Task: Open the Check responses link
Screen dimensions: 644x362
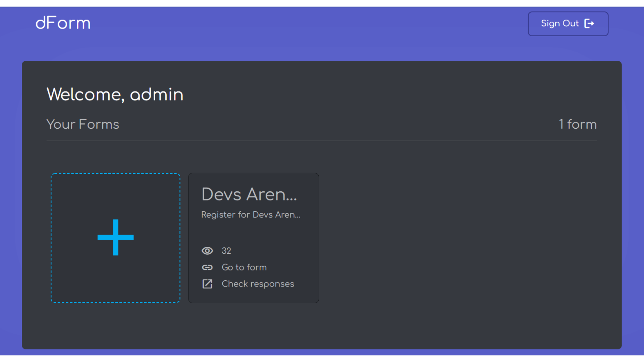Action: click(258, 284)
